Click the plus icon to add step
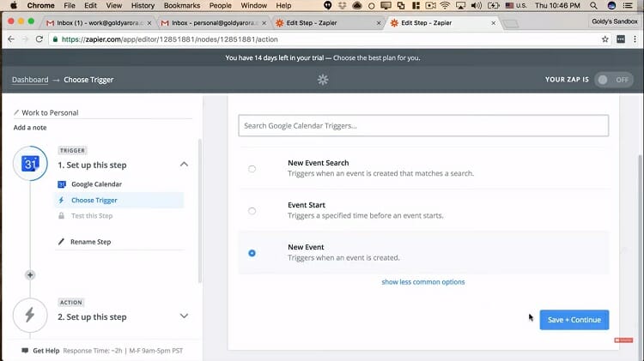Image resolution: width=644 pixels, height=361 pixels. (x=30, y=275)
